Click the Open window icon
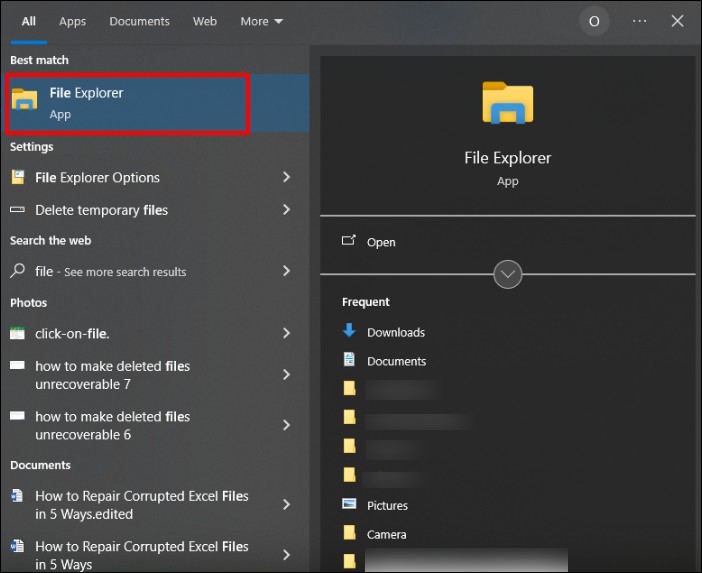Image resolution: width=702 pixels, height=573 pixels. tap(349, 241)
